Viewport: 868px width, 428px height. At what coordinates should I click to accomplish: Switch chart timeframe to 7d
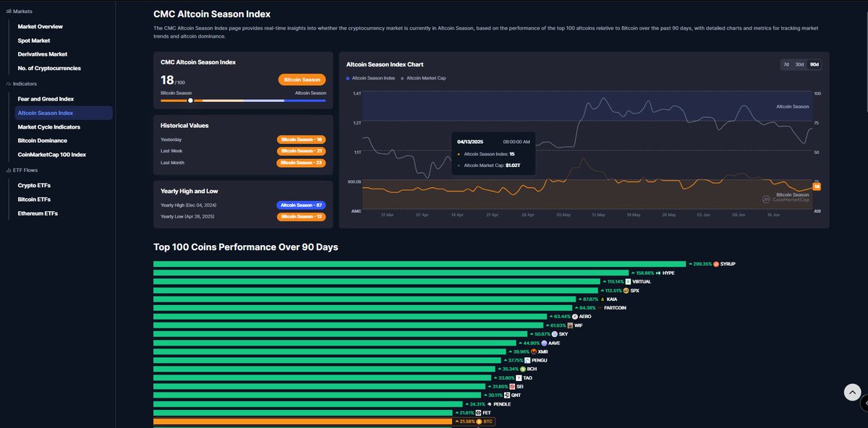coord(786,64)
